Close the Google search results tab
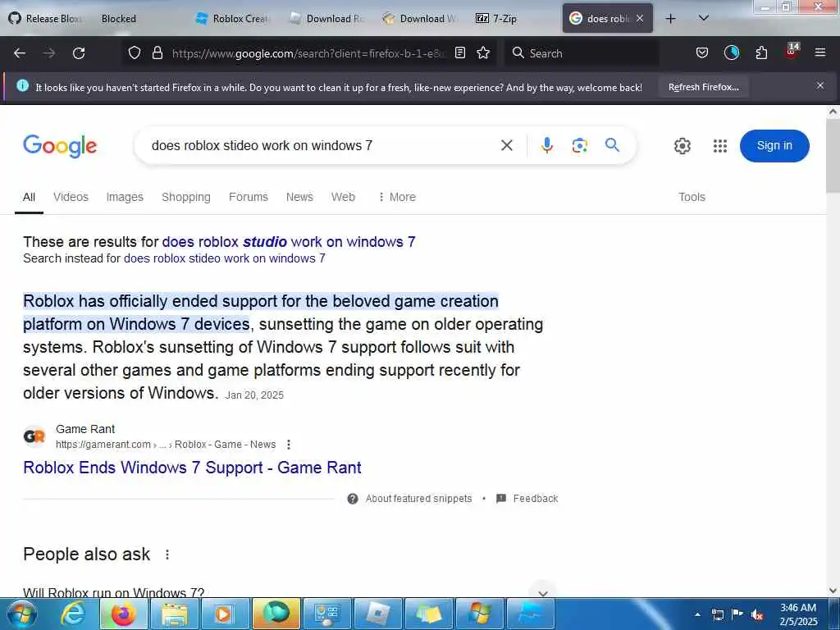This screenshot has width=840, height=630. click(x=640, y=18)
